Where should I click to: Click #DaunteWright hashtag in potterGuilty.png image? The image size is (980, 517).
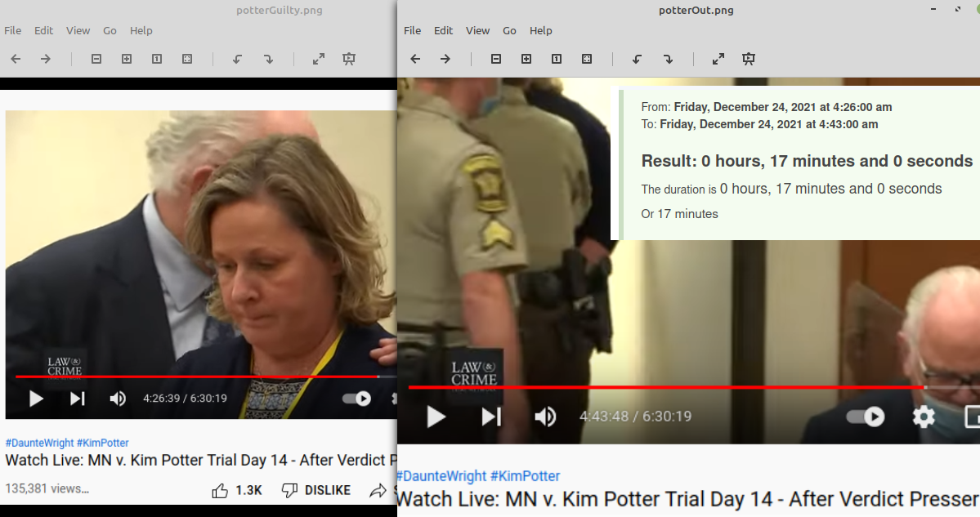pyautogui.click(x=40, y=443)
